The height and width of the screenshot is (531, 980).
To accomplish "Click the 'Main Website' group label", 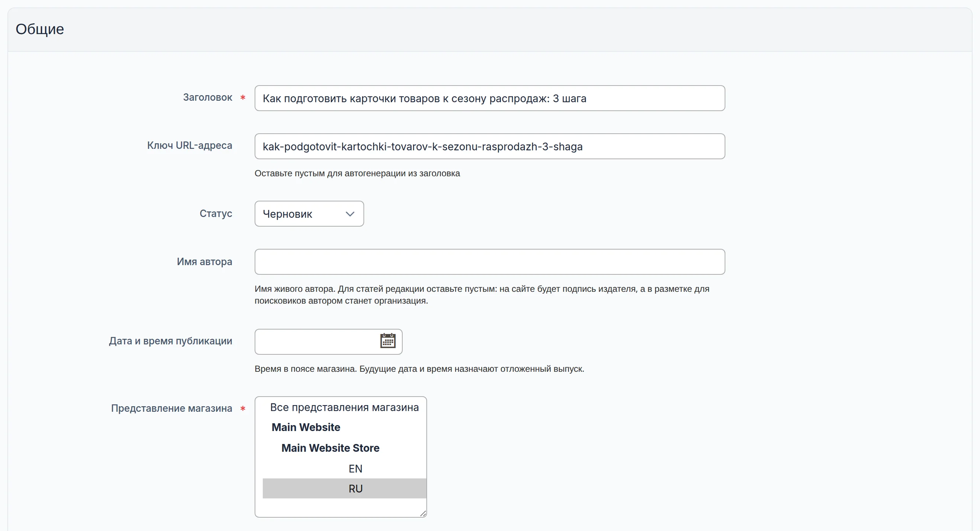I will tap(306, 427).
